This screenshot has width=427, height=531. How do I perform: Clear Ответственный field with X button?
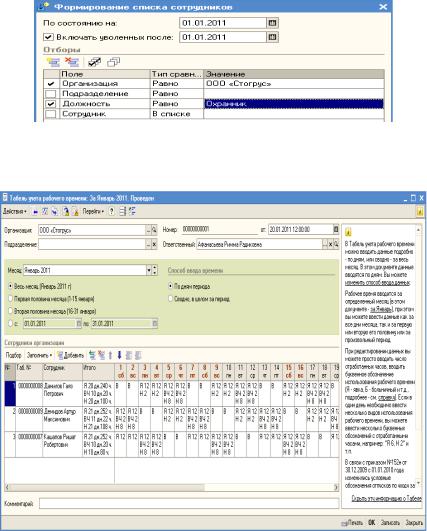coord(331,244)
